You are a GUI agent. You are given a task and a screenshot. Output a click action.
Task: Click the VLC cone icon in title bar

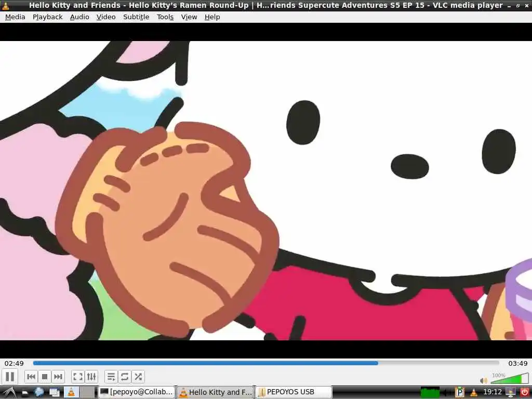tap(6, 5)
